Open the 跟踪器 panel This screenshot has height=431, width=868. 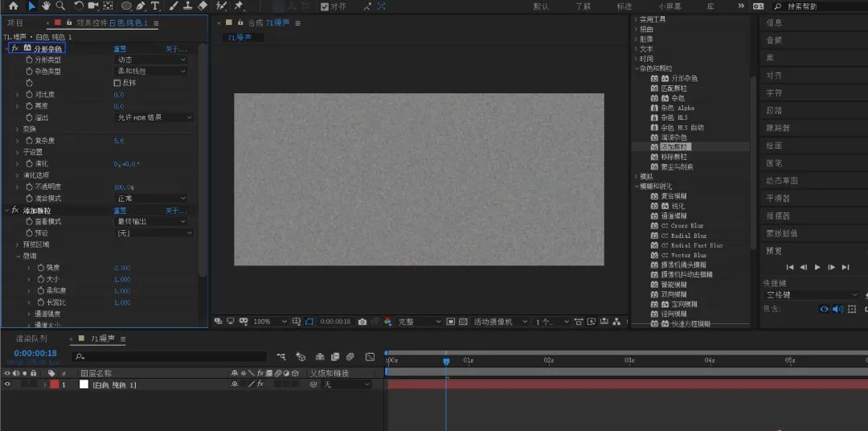pyautogui.click(x=778, y=128)
